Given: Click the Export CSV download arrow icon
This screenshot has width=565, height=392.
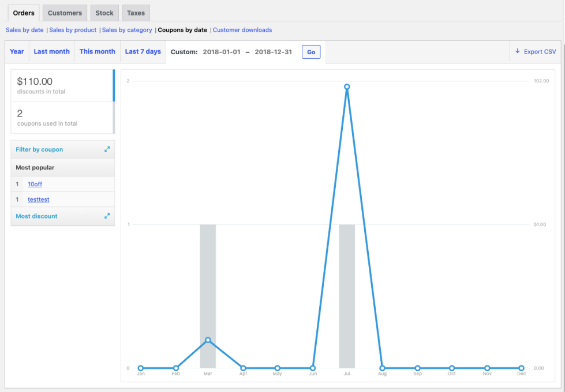Looking at the screenshot, I should 518,51.
